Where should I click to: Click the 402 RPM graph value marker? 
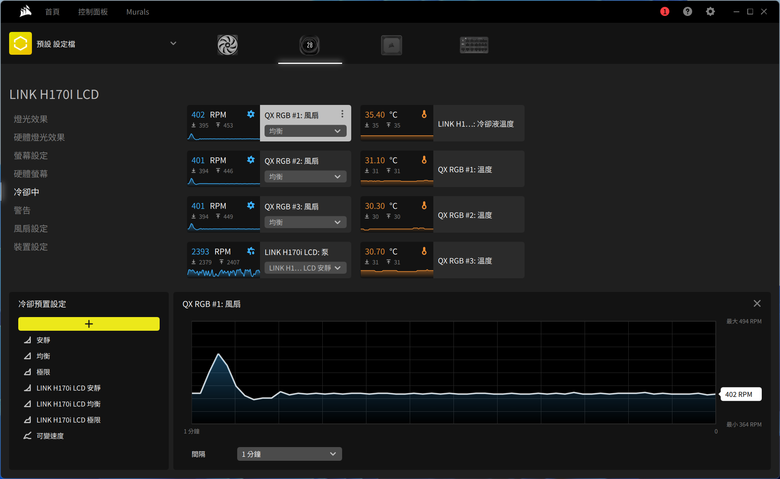(740, 394)
